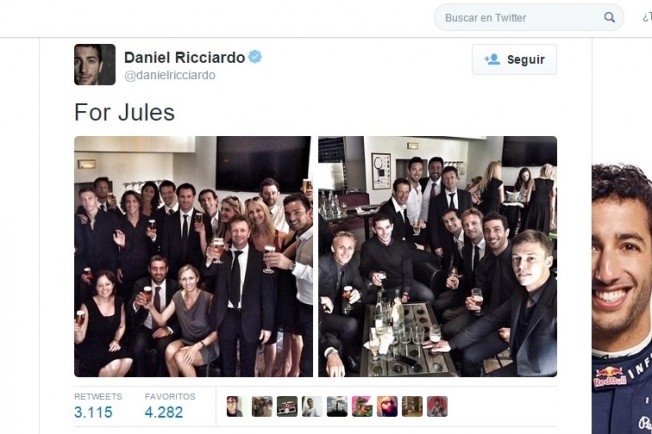This screenshot has height=434, width=652.
Task: Click the @danielricciardo handle
Action: 170,75
